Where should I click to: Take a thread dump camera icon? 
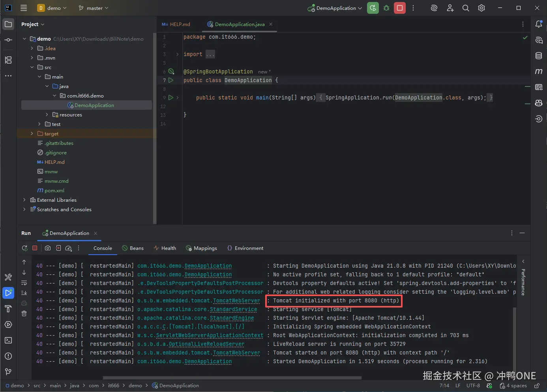point(48,248)
